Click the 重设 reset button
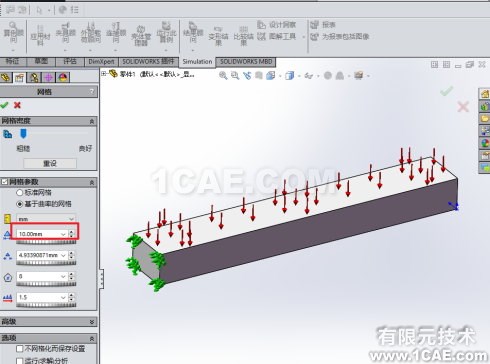Screen dimensions: 490x364 tap(50, 163)
